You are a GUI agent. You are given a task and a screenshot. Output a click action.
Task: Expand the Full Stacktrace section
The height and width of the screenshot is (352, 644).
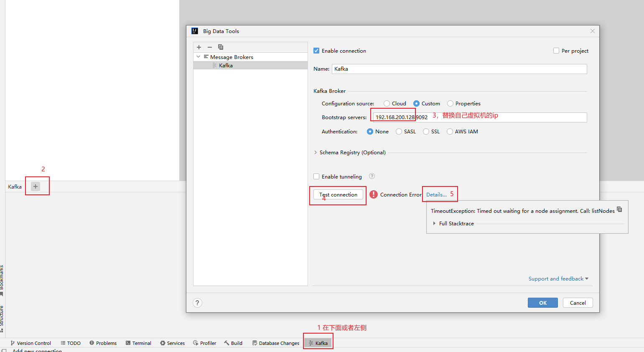[x=434, y=224]
